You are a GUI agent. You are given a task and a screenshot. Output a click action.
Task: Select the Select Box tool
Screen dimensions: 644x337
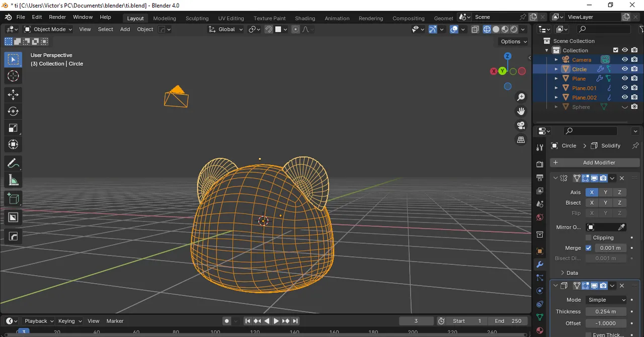13,59
